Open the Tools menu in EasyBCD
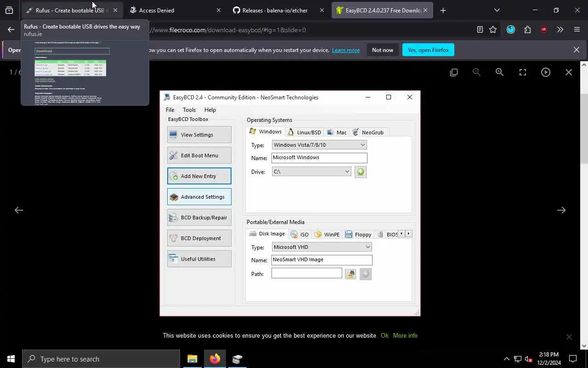The height and width of the screenshot is (368, 588). 189,110
